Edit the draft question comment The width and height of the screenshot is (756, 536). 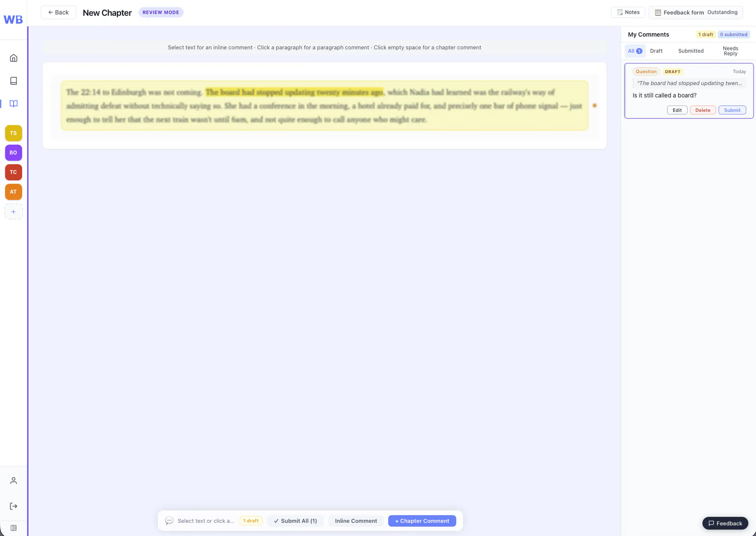click(x=677, y=110)
